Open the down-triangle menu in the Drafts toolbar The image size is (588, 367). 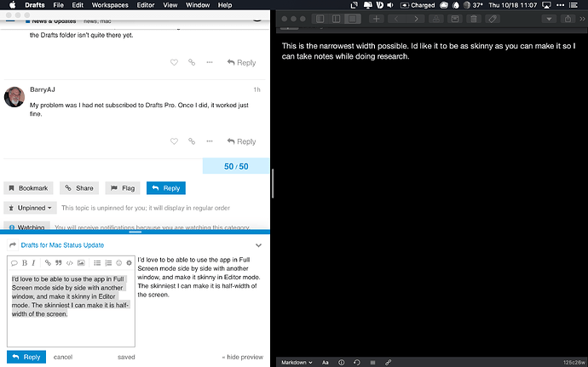coord(549,19)
